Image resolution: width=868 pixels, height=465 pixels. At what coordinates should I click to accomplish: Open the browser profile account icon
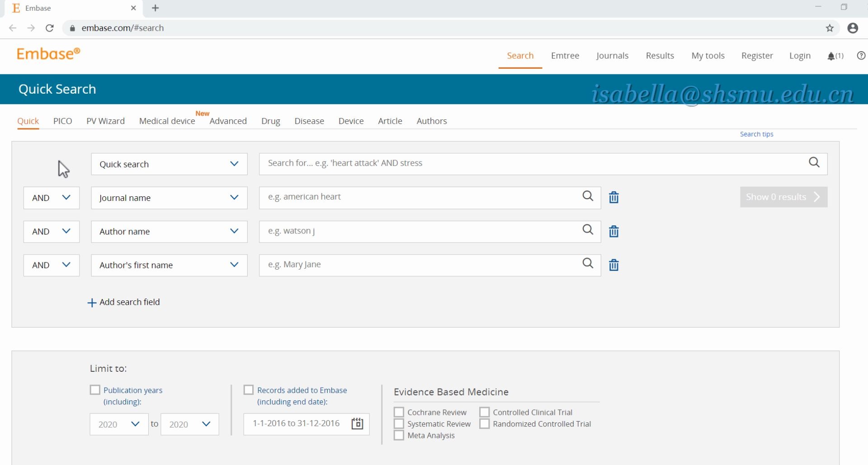pyautogui.click(x=853, y=28)
